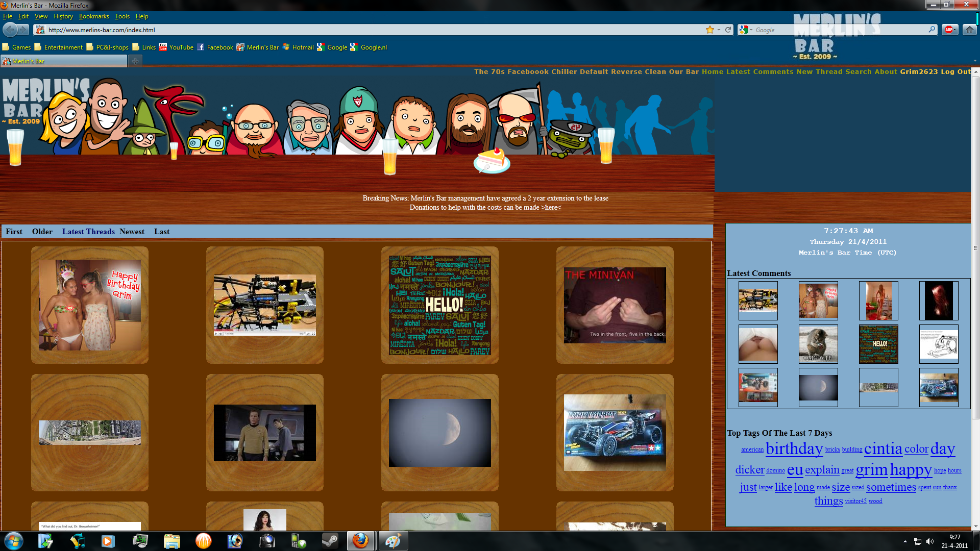Open the YouTube bookmark
This screenshot has height=551, width=980.
pyautogui.click(x=176, y=47)
